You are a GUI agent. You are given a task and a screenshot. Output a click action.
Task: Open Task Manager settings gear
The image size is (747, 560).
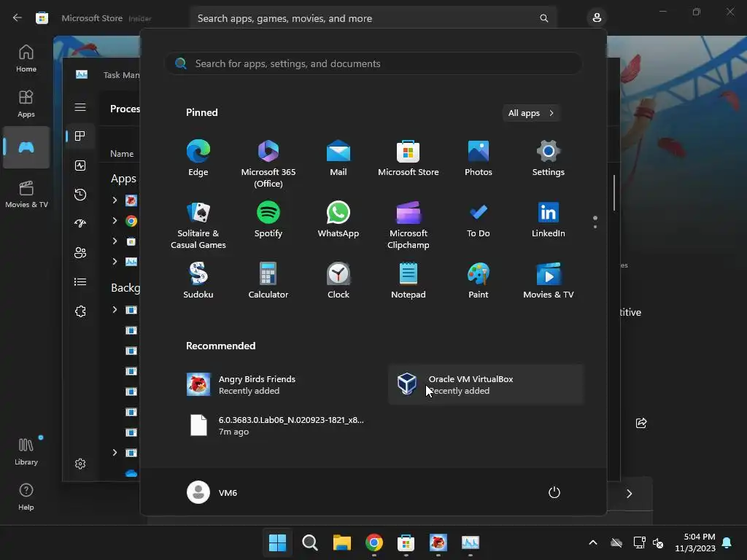80,464
